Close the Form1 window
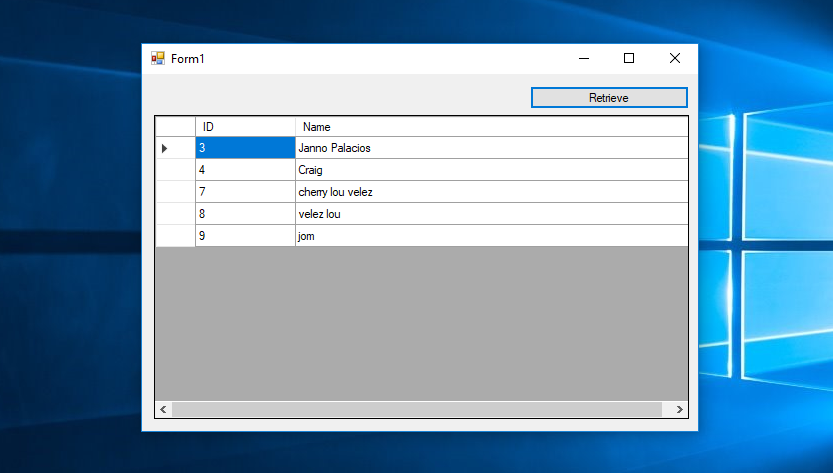The height and width of the screenshot is (473, 833). click(675, 58)
